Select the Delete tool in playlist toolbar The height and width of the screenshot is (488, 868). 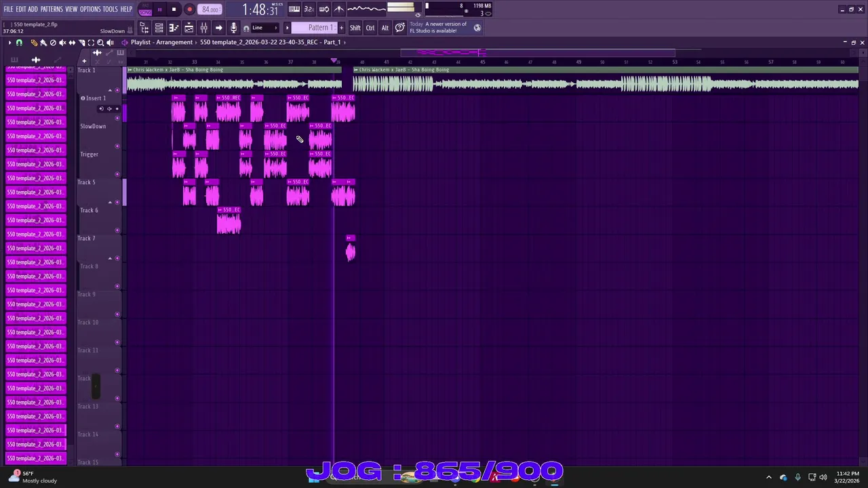pyautogui.click(x=53, y=43)
